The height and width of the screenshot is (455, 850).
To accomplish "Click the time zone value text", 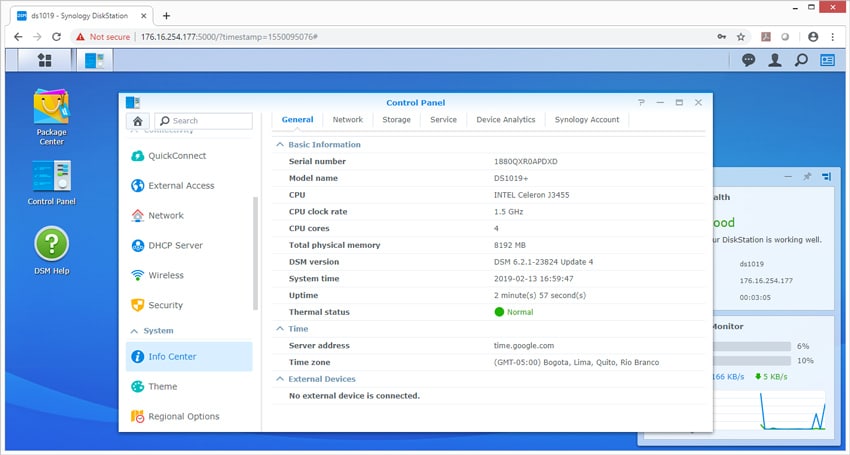I will (577, 362).
